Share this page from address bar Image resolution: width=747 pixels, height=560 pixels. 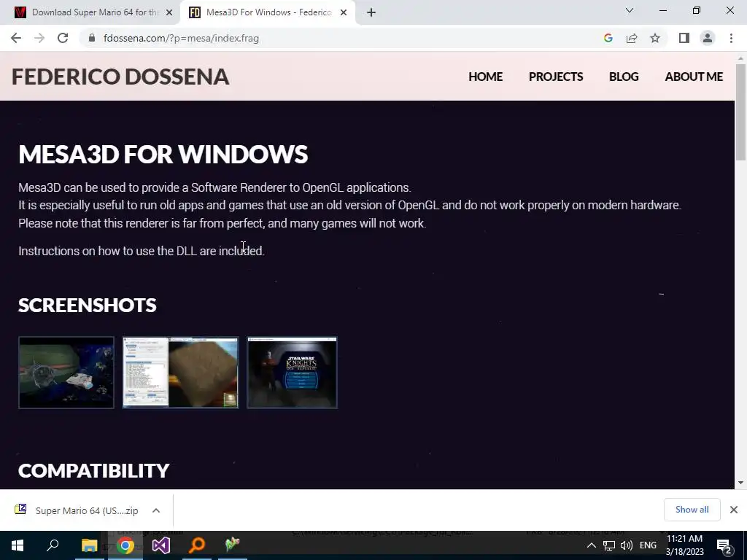[x=632, y=38]
